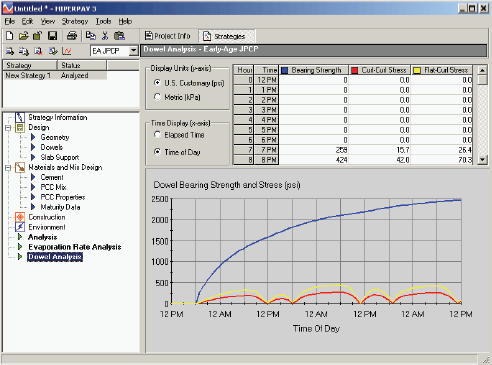Click the blue arrow beside Dowels

pos(33,147)
